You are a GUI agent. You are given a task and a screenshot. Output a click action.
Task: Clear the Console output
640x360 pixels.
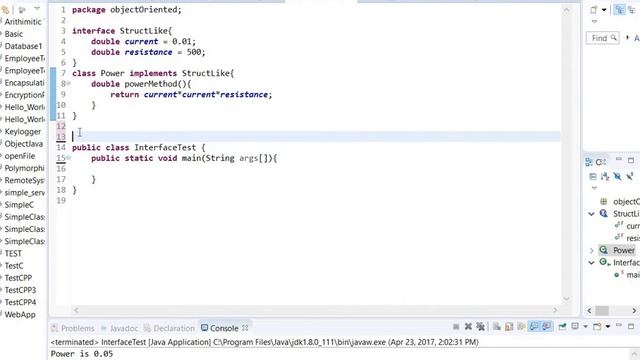497,327
